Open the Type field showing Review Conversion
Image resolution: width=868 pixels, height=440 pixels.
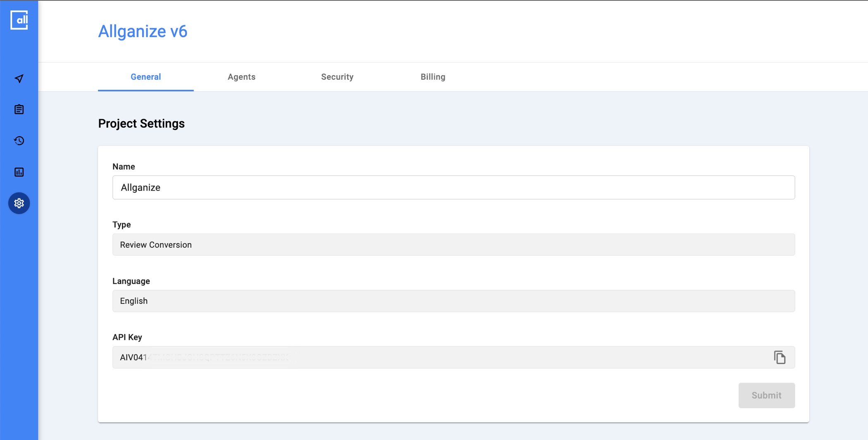[x=453, y=245]
